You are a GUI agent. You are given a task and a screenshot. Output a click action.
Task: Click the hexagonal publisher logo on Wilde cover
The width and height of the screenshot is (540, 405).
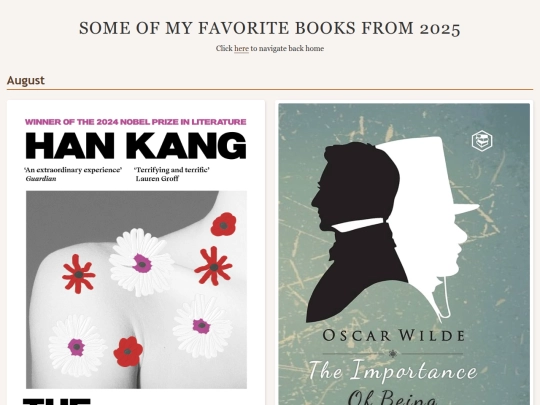point(482,141)
